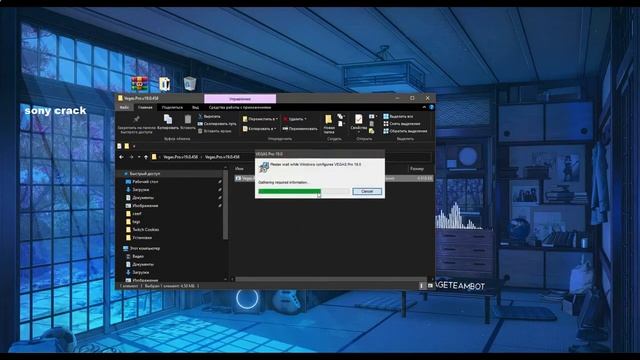Open the Переместить в dropdown
Image resolution: width=640 pixels, height=360 pixels.
pyautogui.click(x=260, y=119)
